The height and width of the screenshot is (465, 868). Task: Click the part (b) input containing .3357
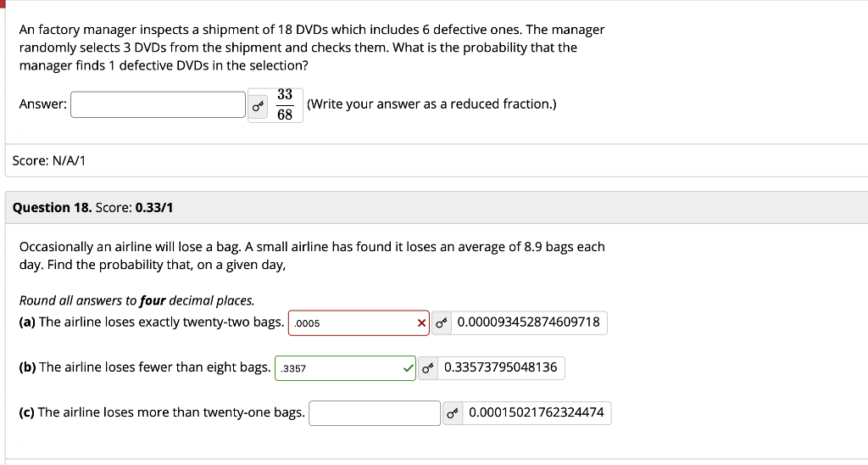click(346, 368)
